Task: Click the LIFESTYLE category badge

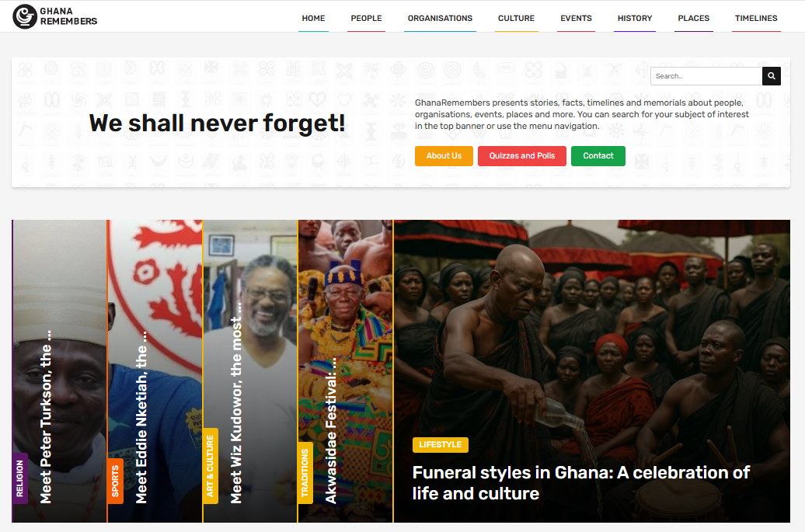Action: tap(441, 445)
